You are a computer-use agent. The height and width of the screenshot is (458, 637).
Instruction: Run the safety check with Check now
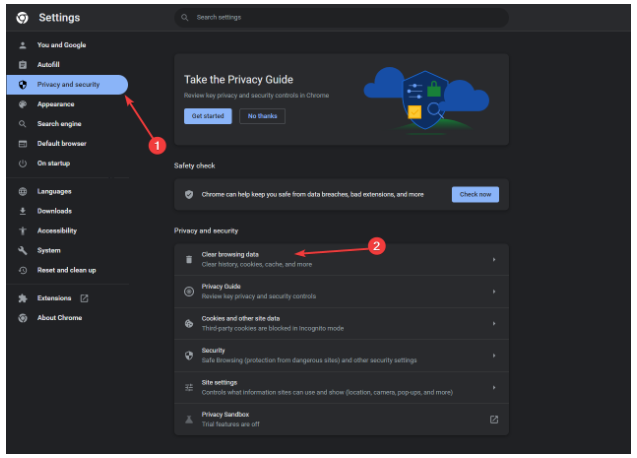click(475, 194)
